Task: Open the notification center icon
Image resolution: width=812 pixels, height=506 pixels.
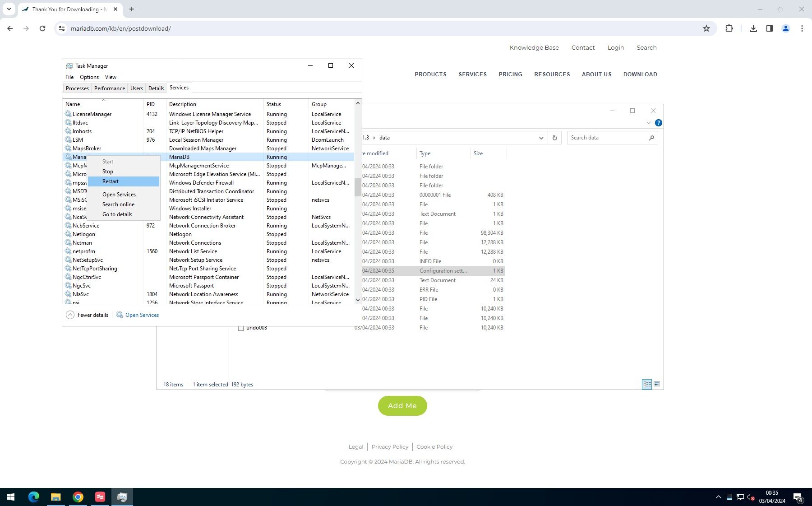Action: [x=798, y=497]
